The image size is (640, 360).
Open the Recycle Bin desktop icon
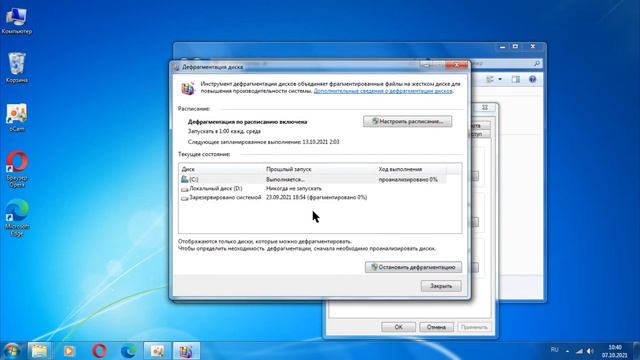tap(16, 68)
